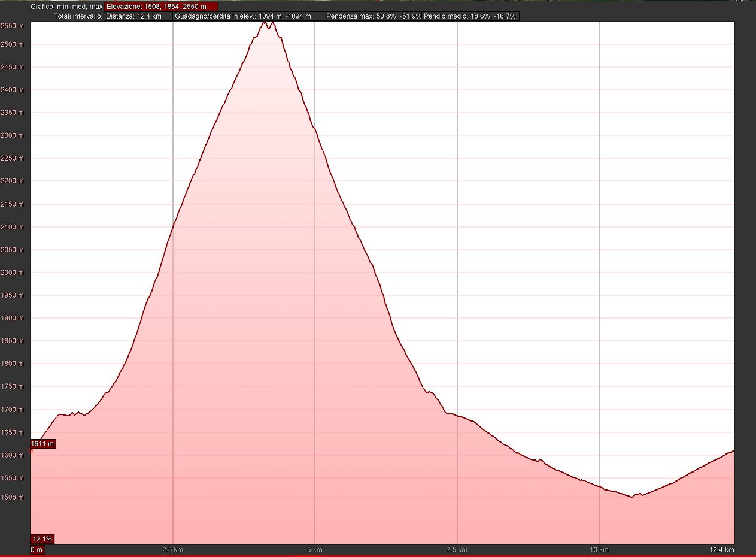This screenshot has width=756, height=557.
Task: Click the 2.5 km tick on distance axis
Action: pyautogui.click(x=172, y=550)
